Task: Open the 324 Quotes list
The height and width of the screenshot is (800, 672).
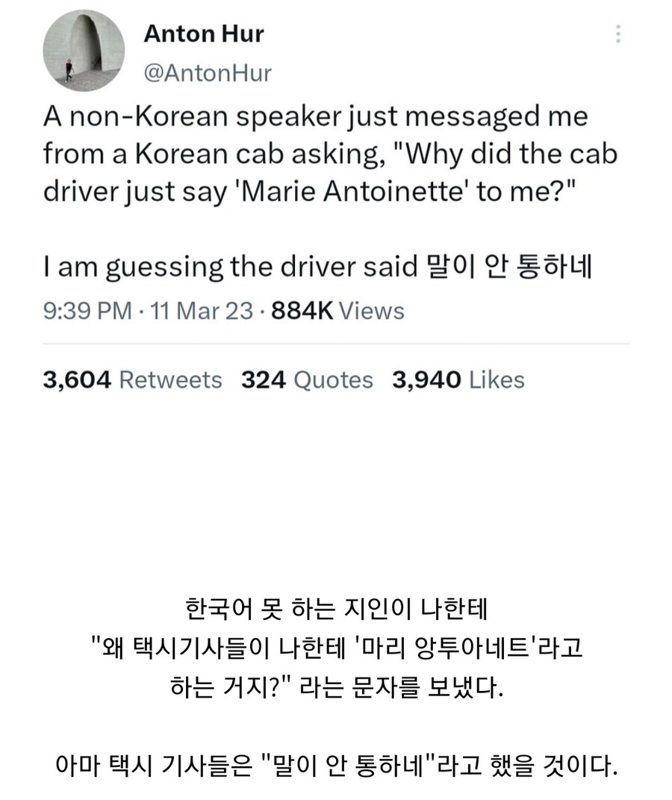Action: (x=307, y=379)
